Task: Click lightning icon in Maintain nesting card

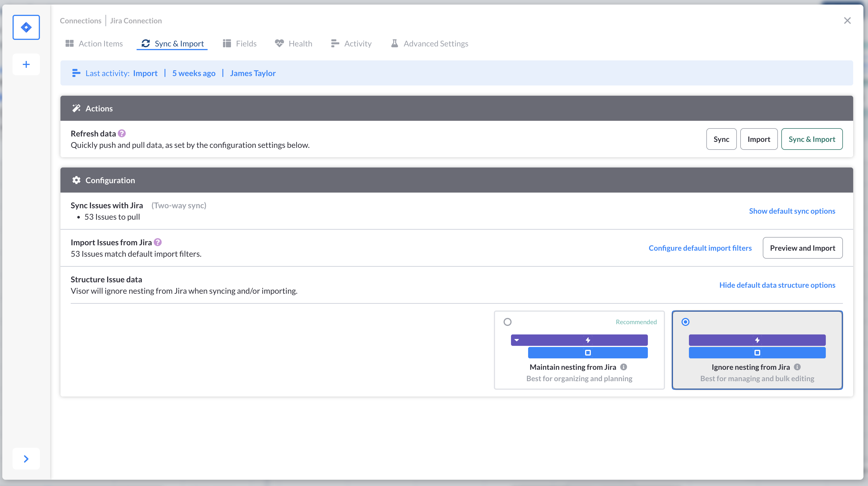Action: [x=588, y=340]
